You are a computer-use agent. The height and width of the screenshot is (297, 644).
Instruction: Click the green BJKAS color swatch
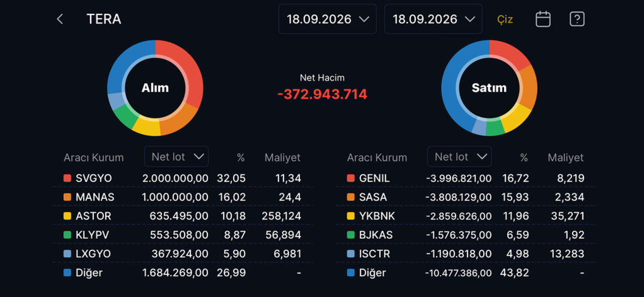350,235
